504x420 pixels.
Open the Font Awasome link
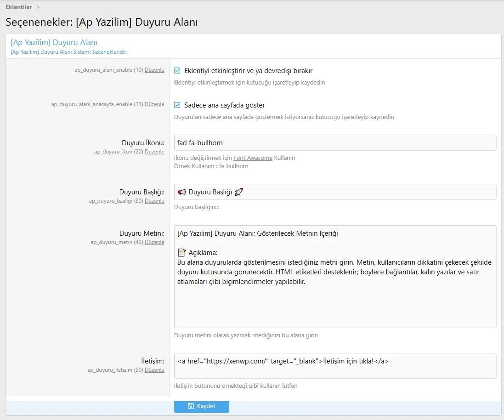[253, 158]
